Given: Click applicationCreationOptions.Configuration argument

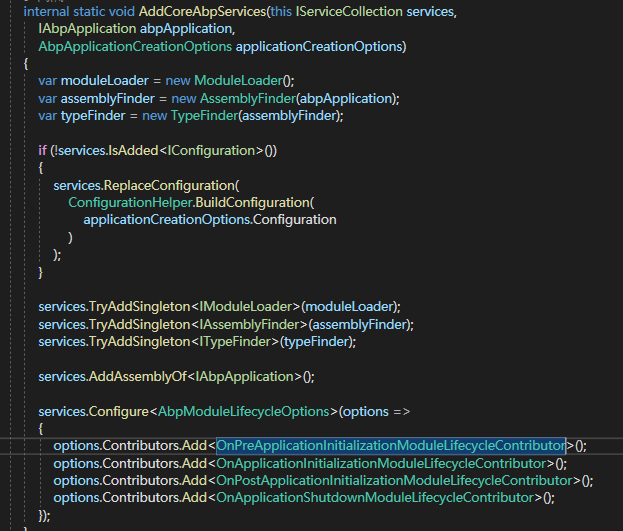Looking at the screenshot, I should coord(210,219).
